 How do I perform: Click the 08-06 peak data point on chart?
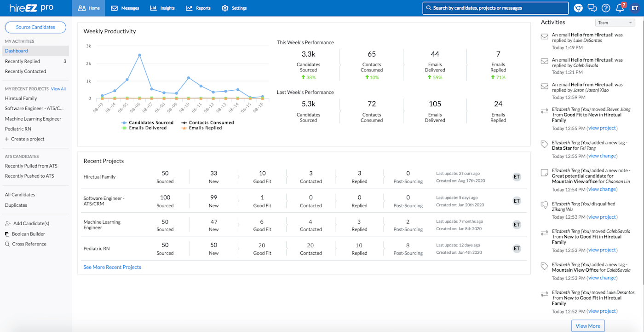(x=139, y=55)
